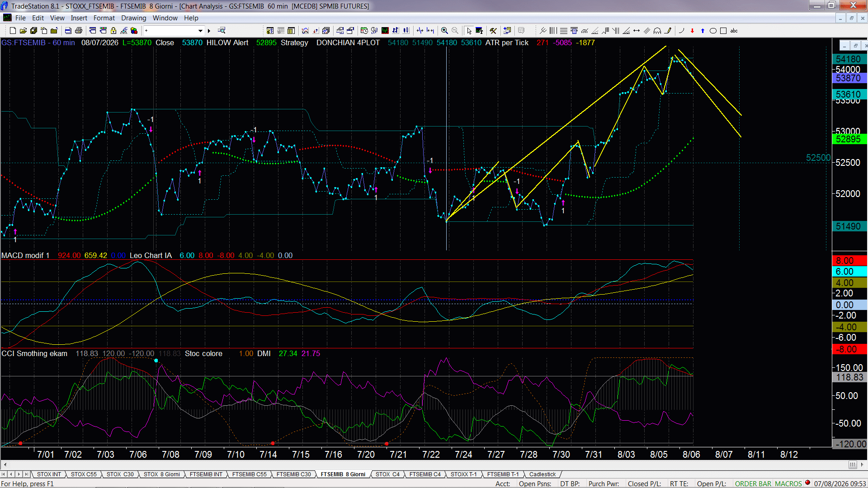Image resolution: width=868 pixels, height=488 pixels.
Task: Select the abc text drawing tool
Action: coord(734,31)
